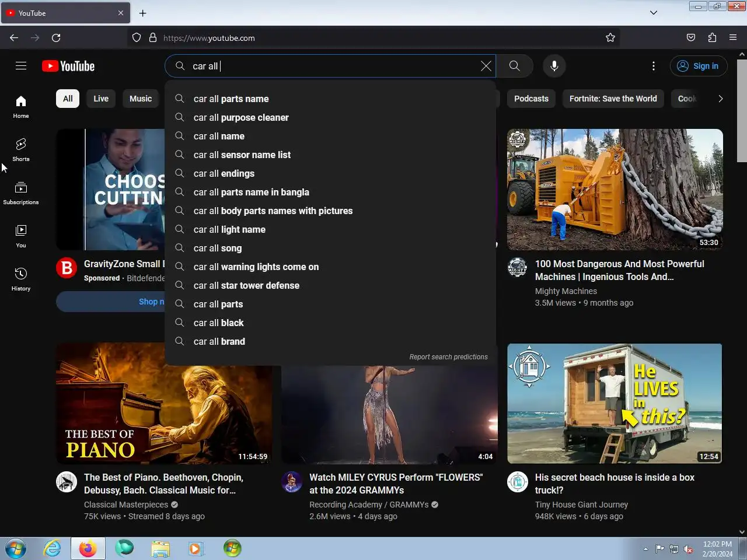Viewport: 747px width, 560px height.
Task: Open Home in the sidebar
Action: 21,107
